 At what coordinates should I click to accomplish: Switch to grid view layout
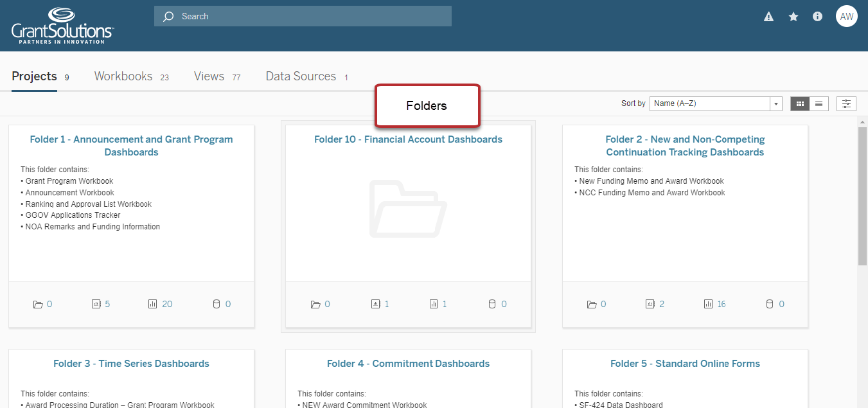(x=800, y=103)
